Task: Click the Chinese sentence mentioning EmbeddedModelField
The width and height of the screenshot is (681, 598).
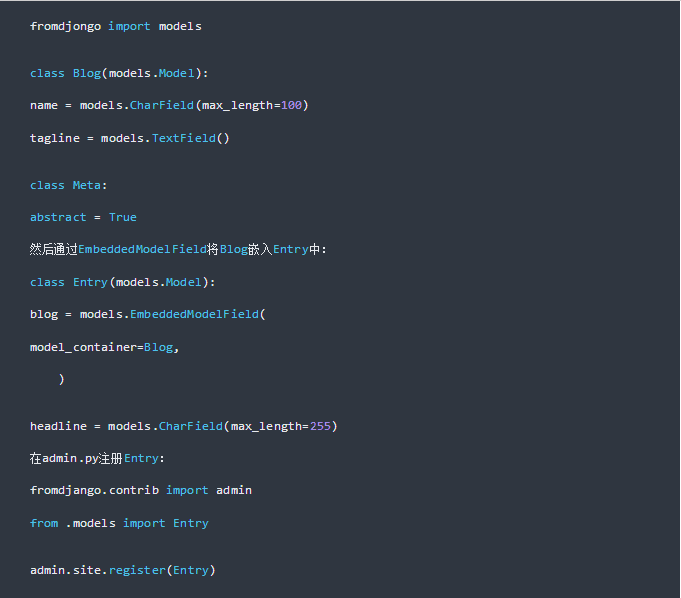Action: [x=178, y=249]
